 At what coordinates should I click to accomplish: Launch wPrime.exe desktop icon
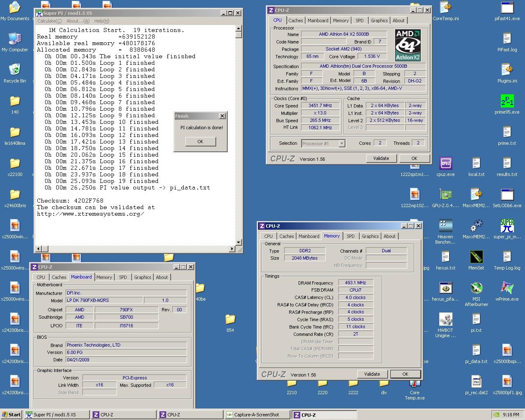(507, 291)
